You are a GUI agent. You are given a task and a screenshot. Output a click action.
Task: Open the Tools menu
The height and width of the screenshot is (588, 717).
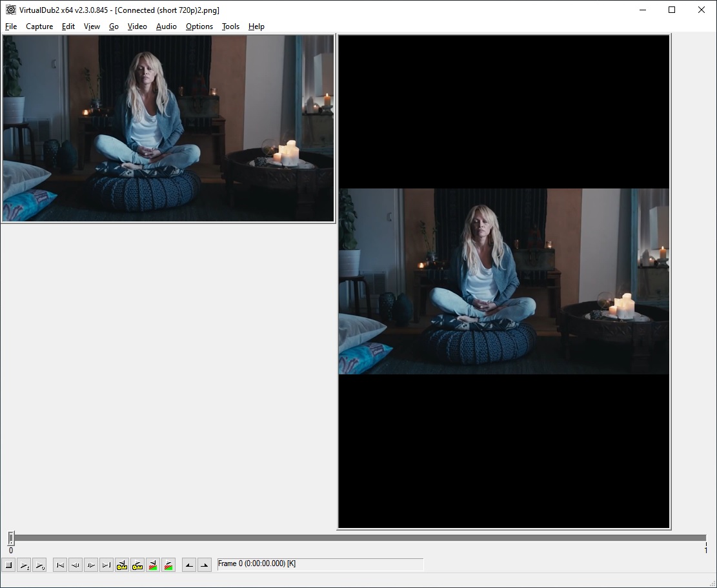(x=230, y=26)
